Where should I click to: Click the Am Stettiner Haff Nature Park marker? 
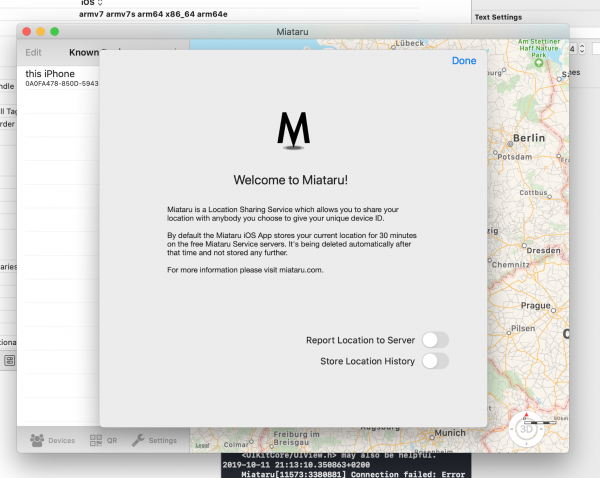(x=539, y=63)
